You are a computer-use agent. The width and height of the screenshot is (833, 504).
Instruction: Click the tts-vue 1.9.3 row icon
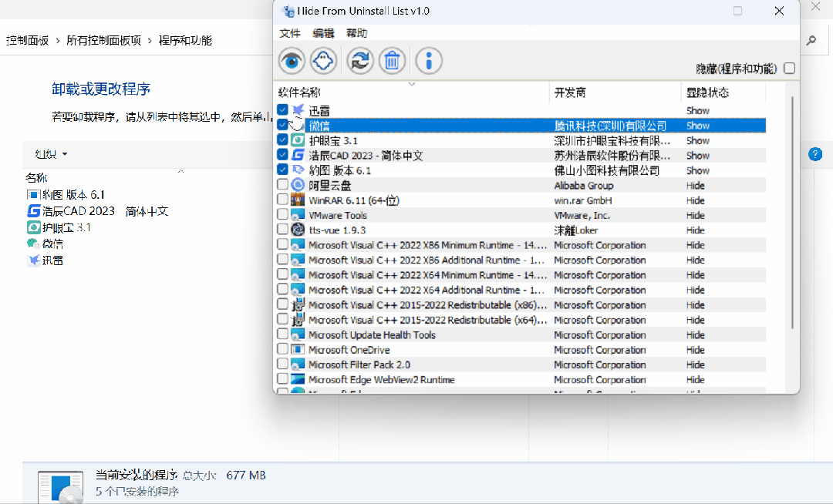298,230
